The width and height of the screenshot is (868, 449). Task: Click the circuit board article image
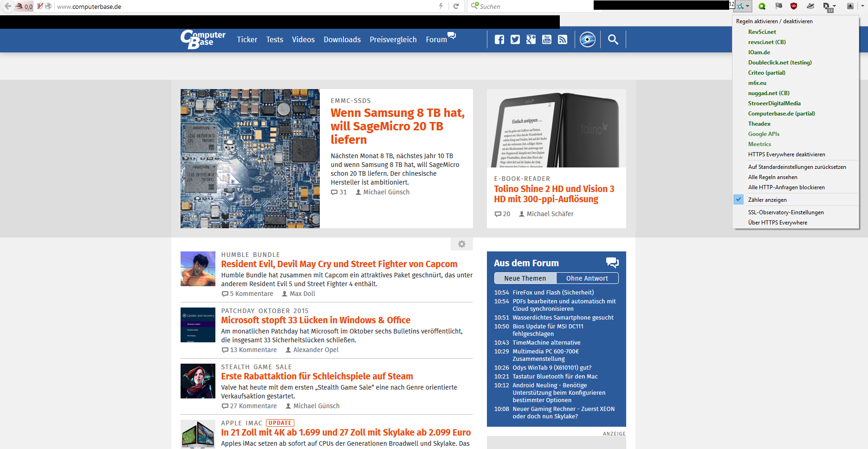250,159
